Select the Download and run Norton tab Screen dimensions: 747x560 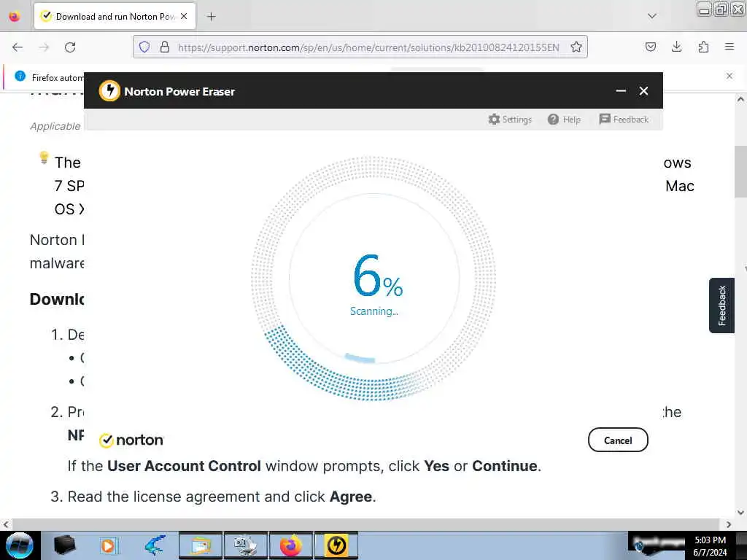tap(115, 16)
